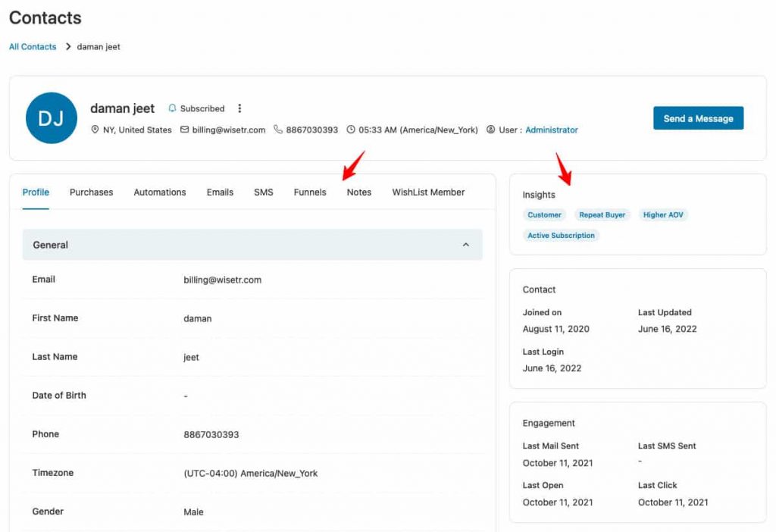The height and width of the screenshot is (532, 776).
Task: Click the Repeat Buyer insight tag
Action: pyautogui.click(x=602, y=214)
